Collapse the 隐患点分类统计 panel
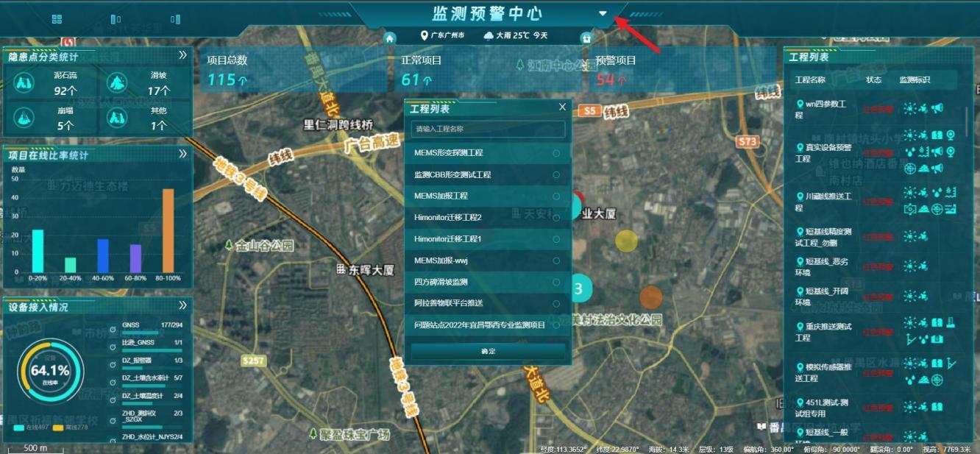The height and width of the screenshot is (454, 980). 182,55
